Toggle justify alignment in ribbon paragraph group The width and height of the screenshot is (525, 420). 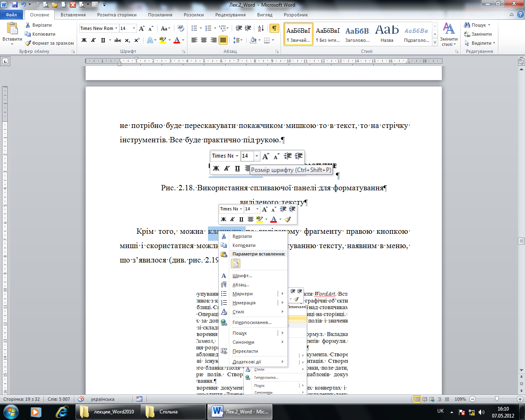223,40
